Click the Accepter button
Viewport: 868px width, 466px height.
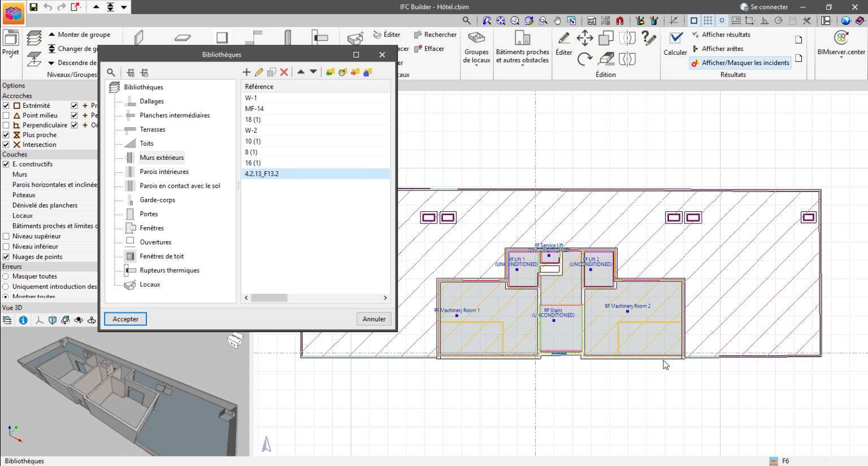coord(125,319)
